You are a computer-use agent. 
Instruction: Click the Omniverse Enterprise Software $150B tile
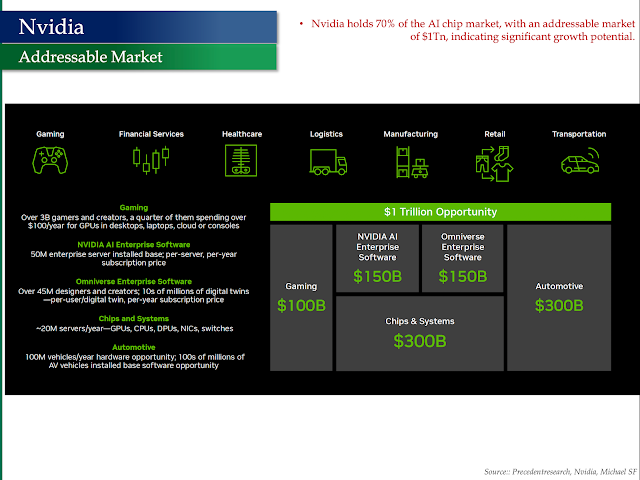(x=462, y=258)
